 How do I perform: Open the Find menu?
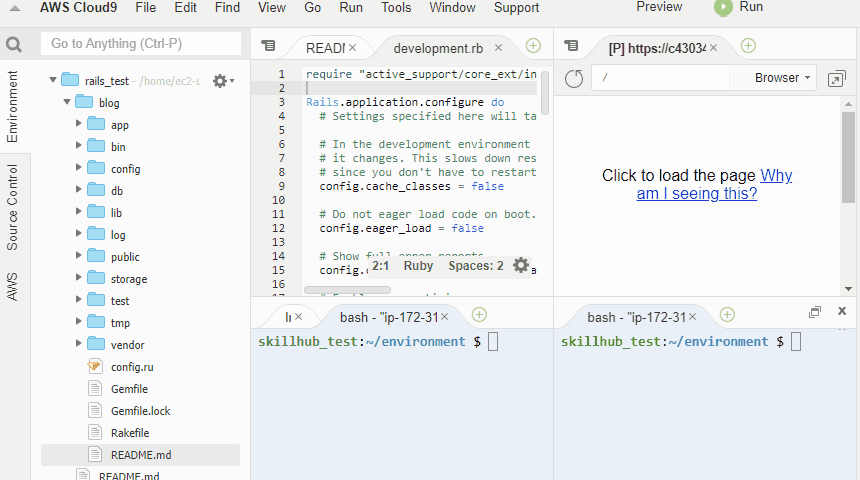227,8
